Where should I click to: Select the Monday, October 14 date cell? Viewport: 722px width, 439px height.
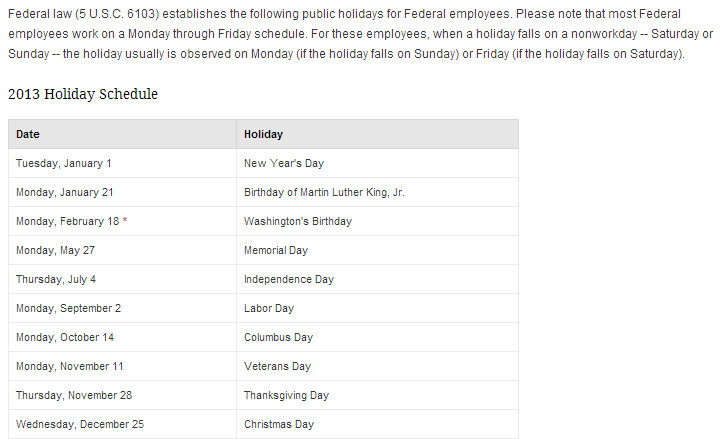tap(65, 337)
